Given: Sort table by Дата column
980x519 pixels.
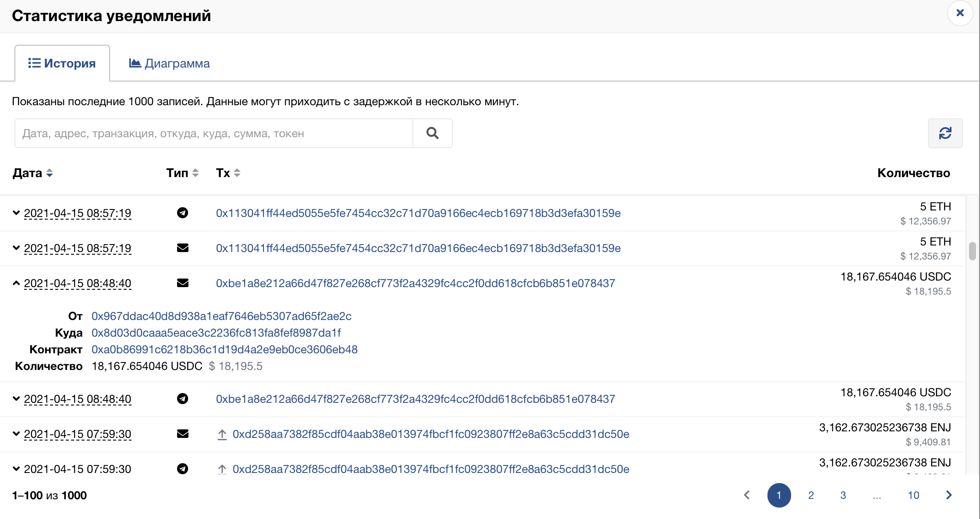Looking at the screenshot, I should pos(32,173).
